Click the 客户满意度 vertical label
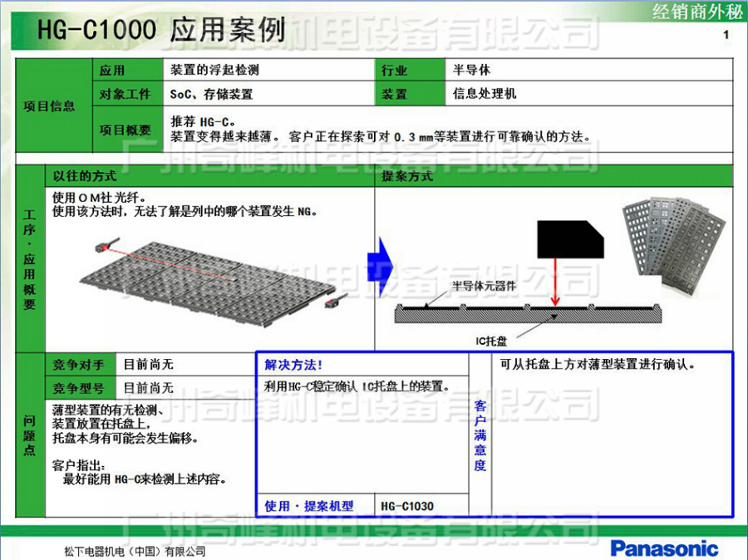Viewport: 748px width, 560px height. pyautogui.click(x=480, y=435)
